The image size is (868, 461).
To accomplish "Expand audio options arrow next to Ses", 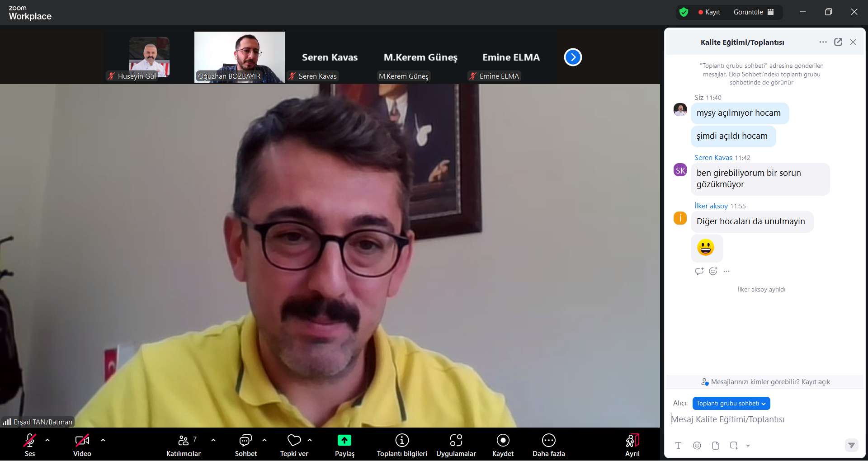I will 47,440.
